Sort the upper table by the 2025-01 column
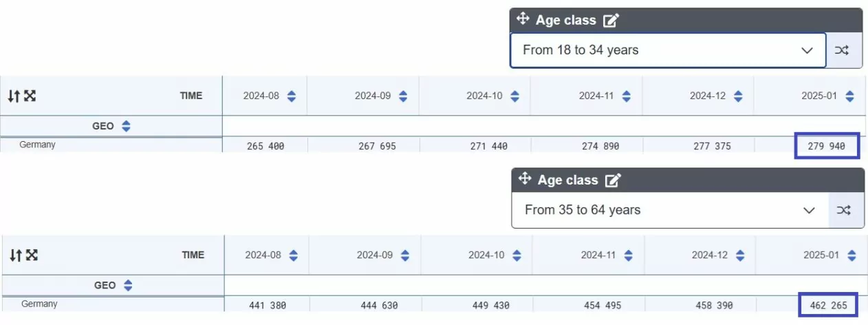 pyautogui.click(x=849, y=96)
